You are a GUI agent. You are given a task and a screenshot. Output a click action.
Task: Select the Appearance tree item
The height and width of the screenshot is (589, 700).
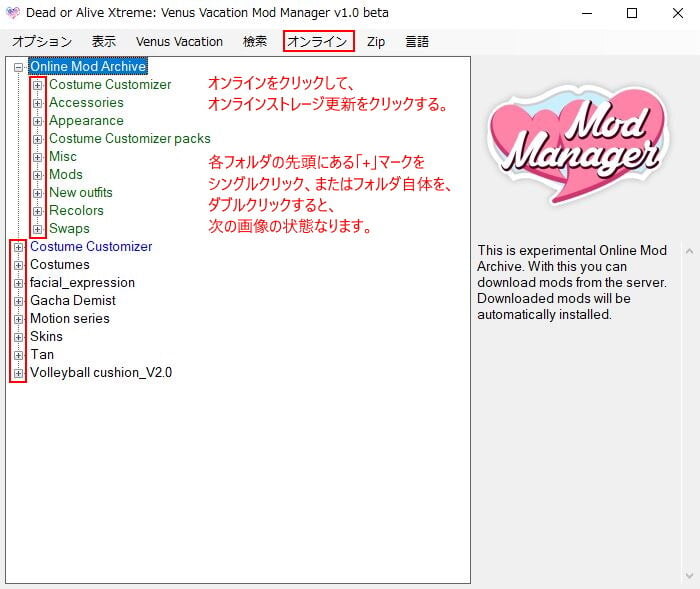(x=86, y=121)
